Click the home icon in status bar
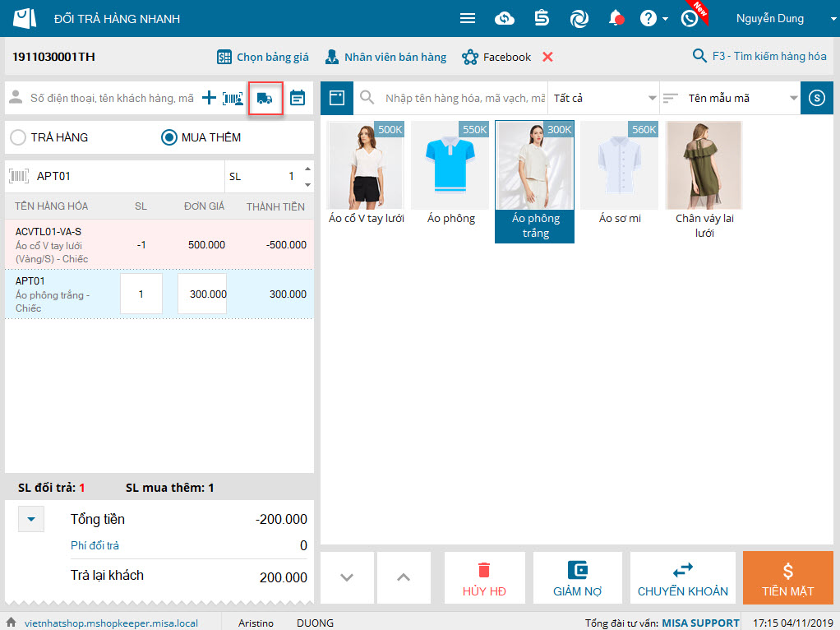The image size is (840, 630). [12, 622]
